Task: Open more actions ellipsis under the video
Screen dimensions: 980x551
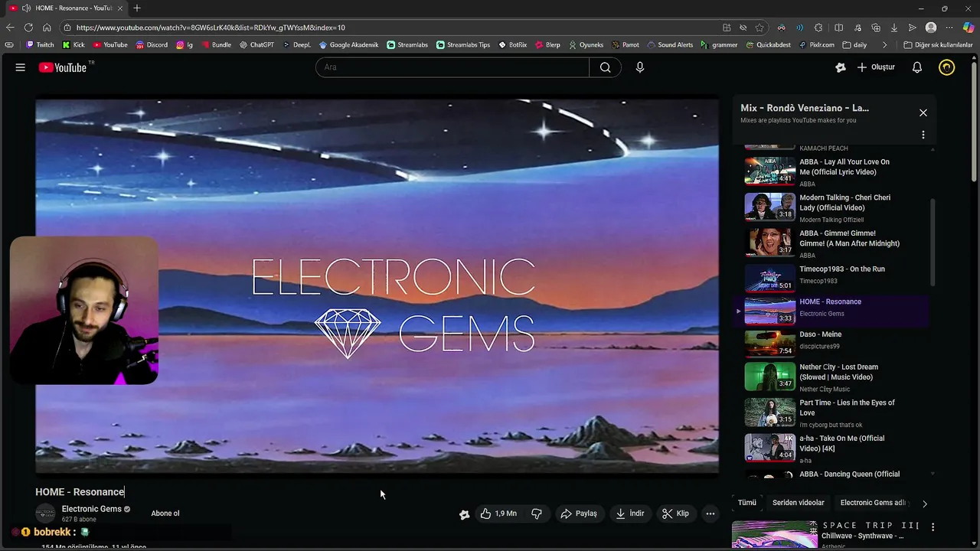Action: coord(710,514)
